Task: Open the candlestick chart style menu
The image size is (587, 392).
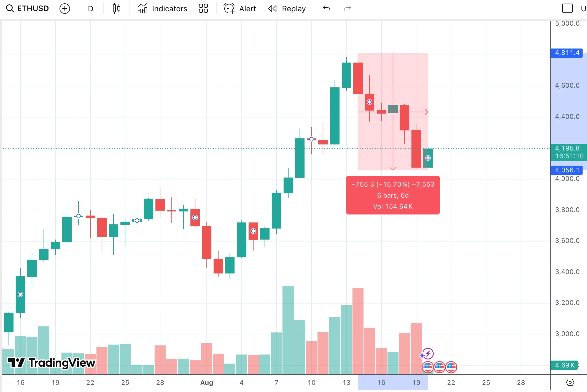Action: (x=117, y=9)
